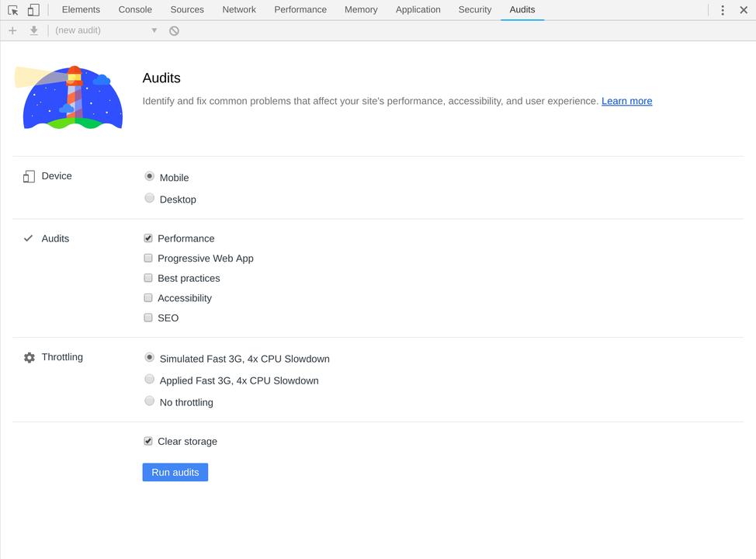The width and height of the screenshot is (756, 559).
Task: Switch to the Console tab
Action: pyautogui.click(x=135, y=9)
